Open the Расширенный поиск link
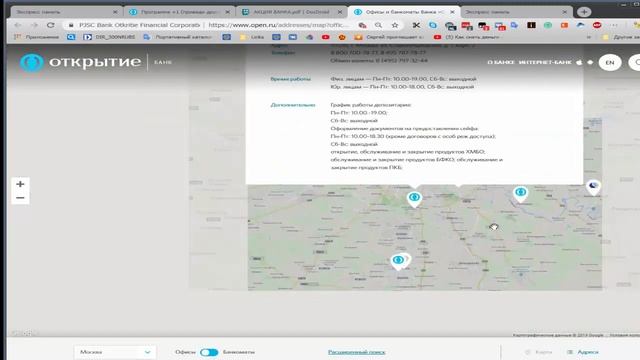The height and width of the screenshot is (360, 640). click(356, 352)
